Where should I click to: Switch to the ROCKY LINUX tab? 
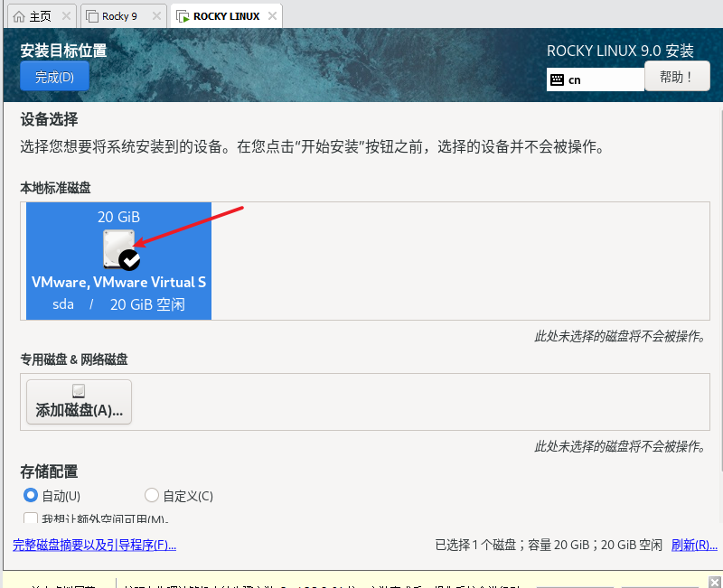click(x=227, y=16)
